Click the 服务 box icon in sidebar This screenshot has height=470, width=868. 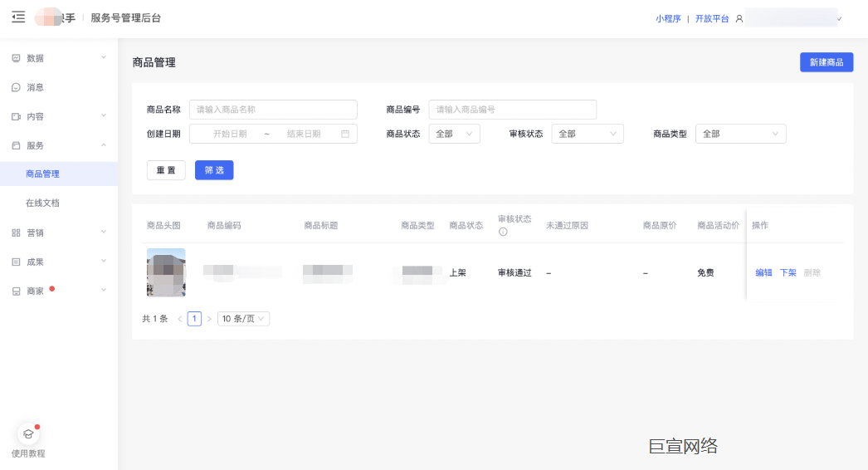pyautogui.click(x=16, y=145)
